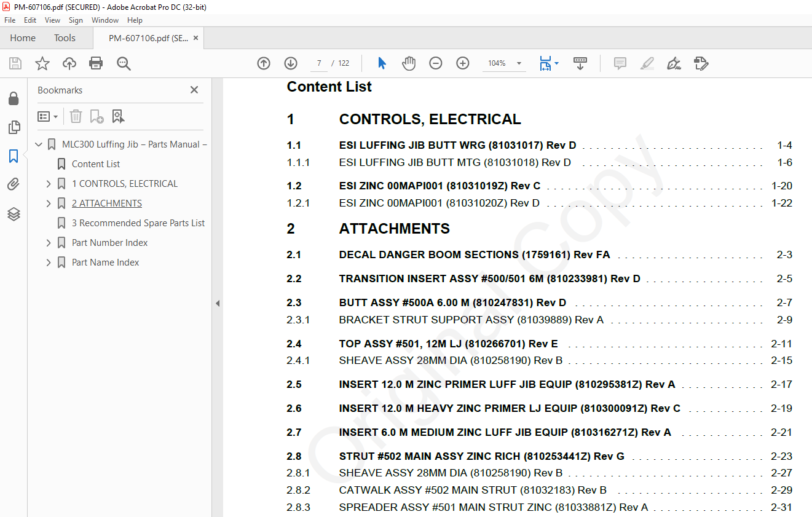
Task: Collapse the navigation pane arrow
Action: pos(218,303)
